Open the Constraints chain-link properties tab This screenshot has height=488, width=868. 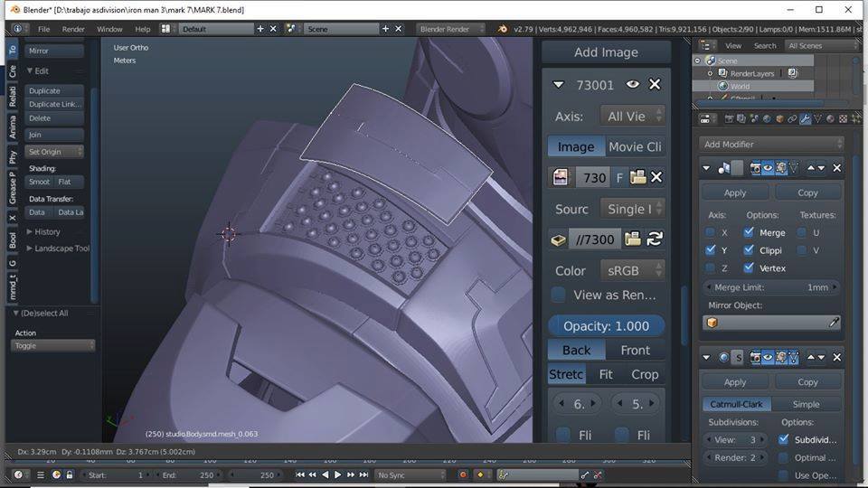coord(792,119)
